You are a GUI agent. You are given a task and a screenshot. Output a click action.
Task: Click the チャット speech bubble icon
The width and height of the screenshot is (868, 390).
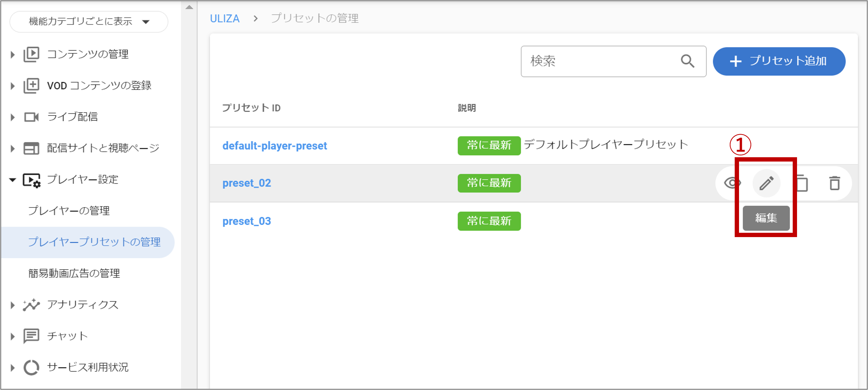click(x=31, y=336)
